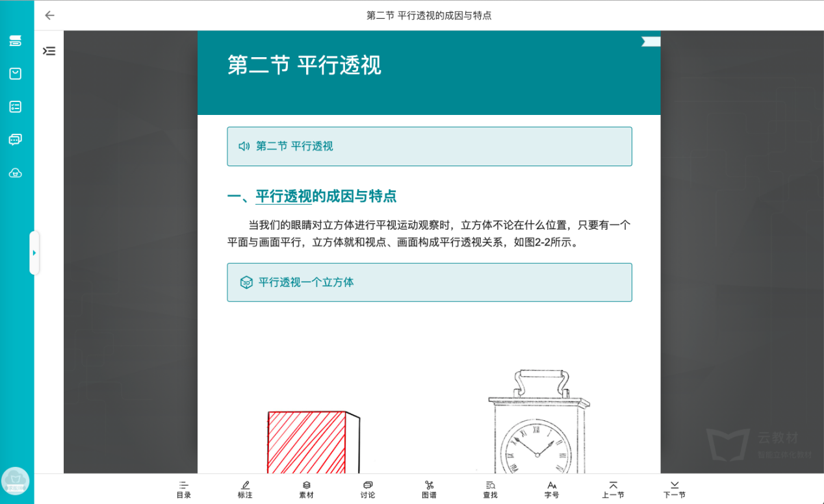Select the 标注 annotation pen tool
The image size is (824, 504).
[245, 488]
